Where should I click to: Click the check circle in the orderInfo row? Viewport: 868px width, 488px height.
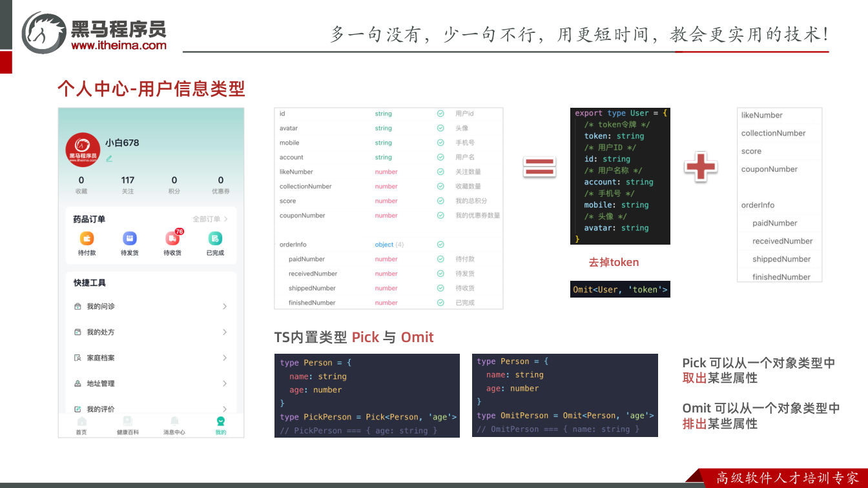440,245
